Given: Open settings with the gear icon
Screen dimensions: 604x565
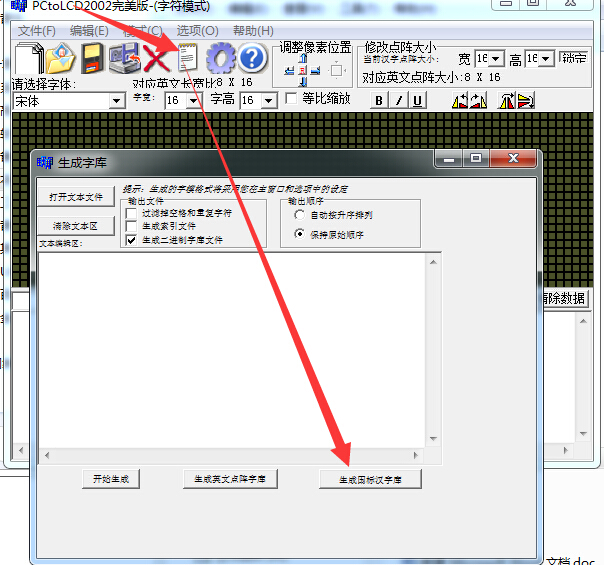Looking at the screenshot, I should tap(219, 58).
